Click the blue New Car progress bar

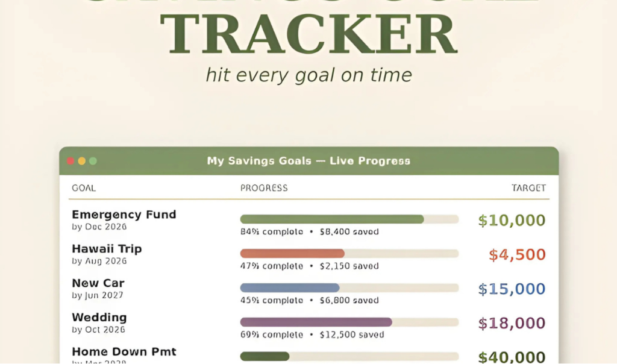click(x=349, y=287)
